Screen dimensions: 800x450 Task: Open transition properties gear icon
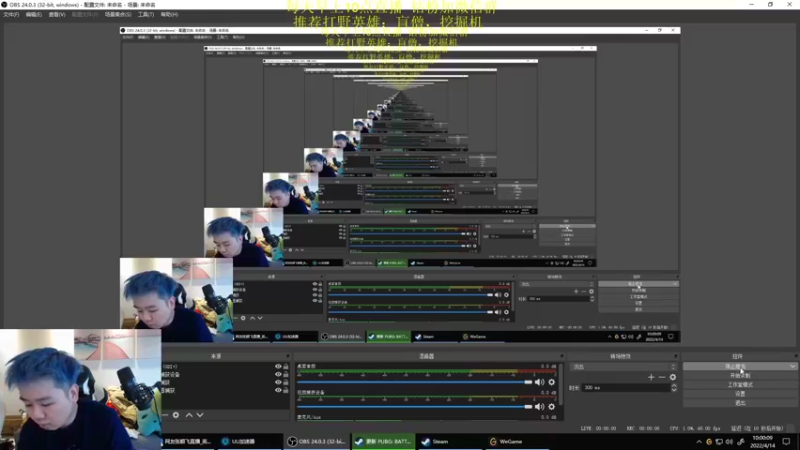point(673,377)
